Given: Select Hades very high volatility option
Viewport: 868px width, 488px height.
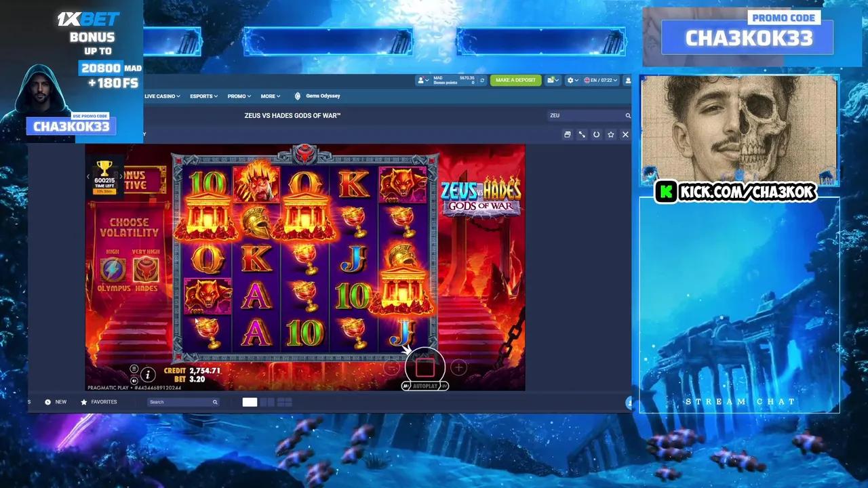Looking at the screenshot, I should pos(144,269).
